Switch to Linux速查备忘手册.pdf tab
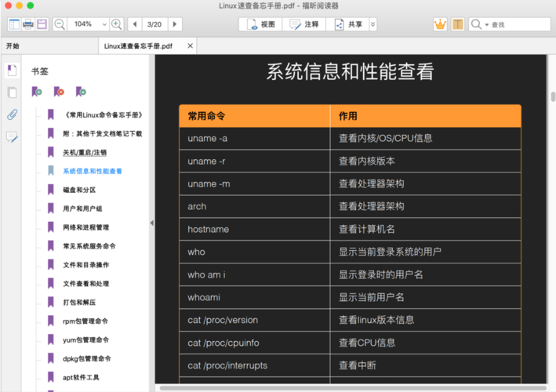Screen dimensions: 556x392 138,46
